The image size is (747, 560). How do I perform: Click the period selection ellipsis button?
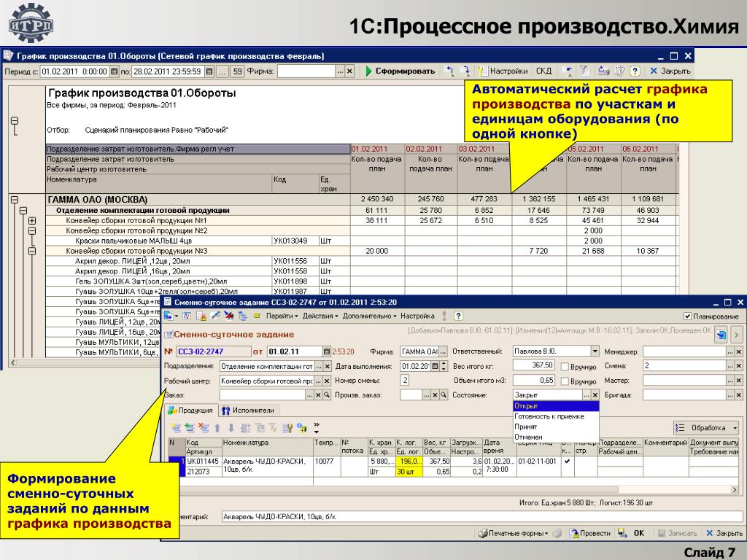coord(222,72)
